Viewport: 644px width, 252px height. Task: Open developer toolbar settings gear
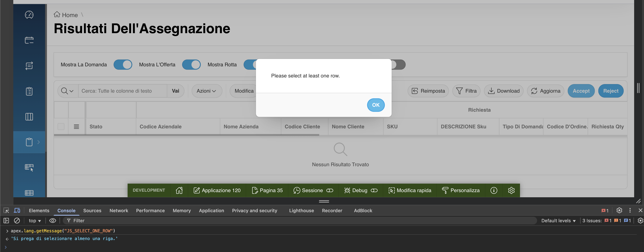click(x=511, y=190)
